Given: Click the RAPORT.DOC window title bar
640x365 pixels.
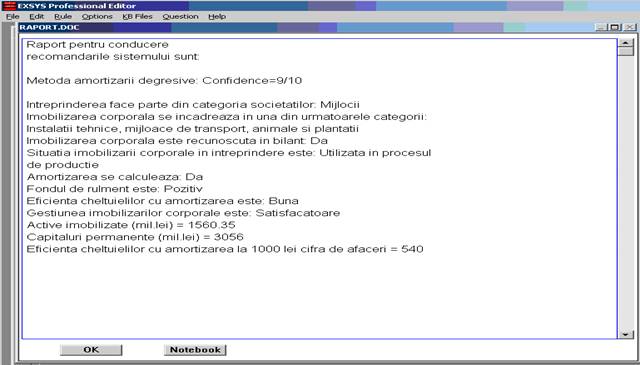Looking at the screenshot, I should click(306, 28).
